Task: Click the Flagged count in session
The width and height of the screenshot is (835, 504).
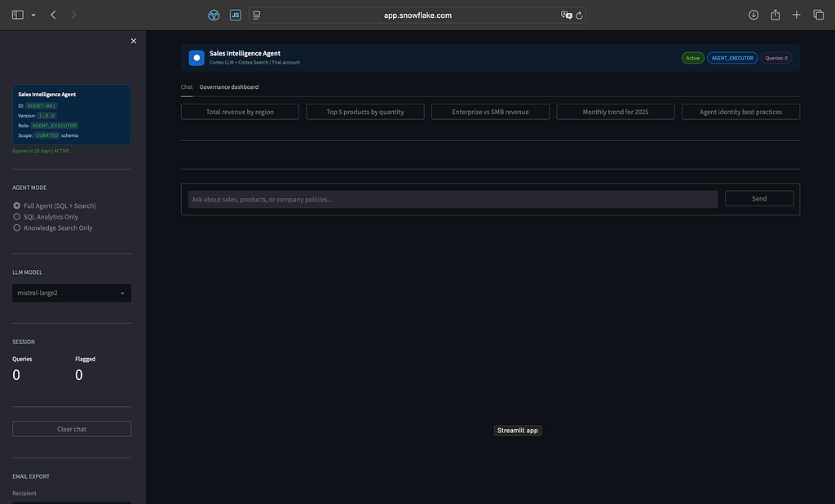Action: [x=79, y=375]
